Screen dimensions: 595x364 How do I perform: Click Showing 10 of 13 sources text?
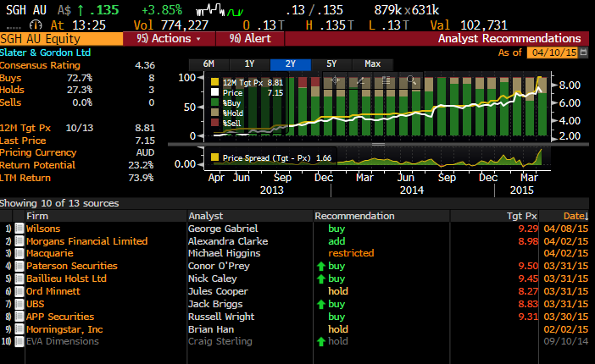[x=59, y=203]
